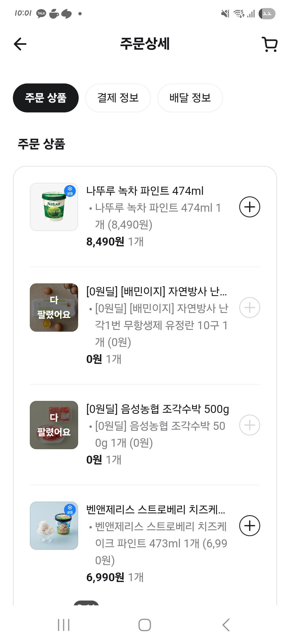This screenshot has height=644, width=290.
Task: Switch to the 결제 정보 tab
Action: (118, 98)
